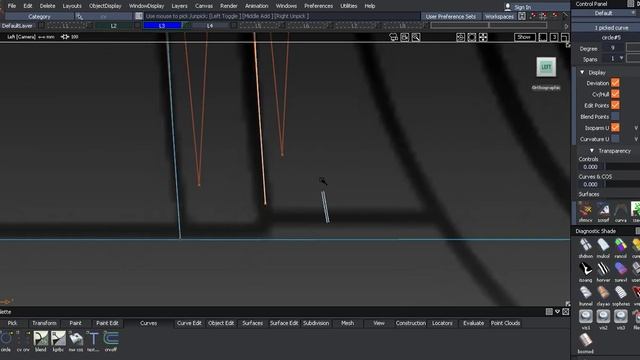Toggle the Isoparm U checkbox
This screenshot has width=640, height=360.
click(615, 128)
